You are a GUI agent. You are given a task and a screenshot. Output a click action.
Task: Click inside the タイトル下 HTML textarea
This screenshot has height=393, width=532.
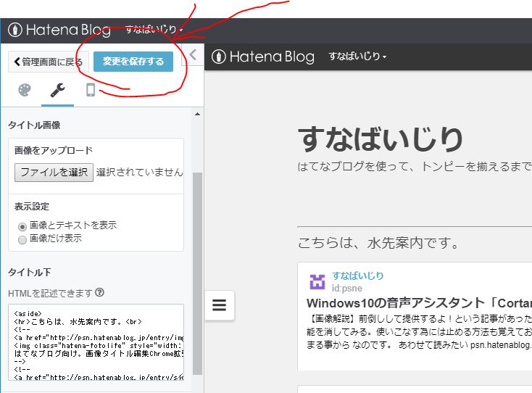coord(96,342)
